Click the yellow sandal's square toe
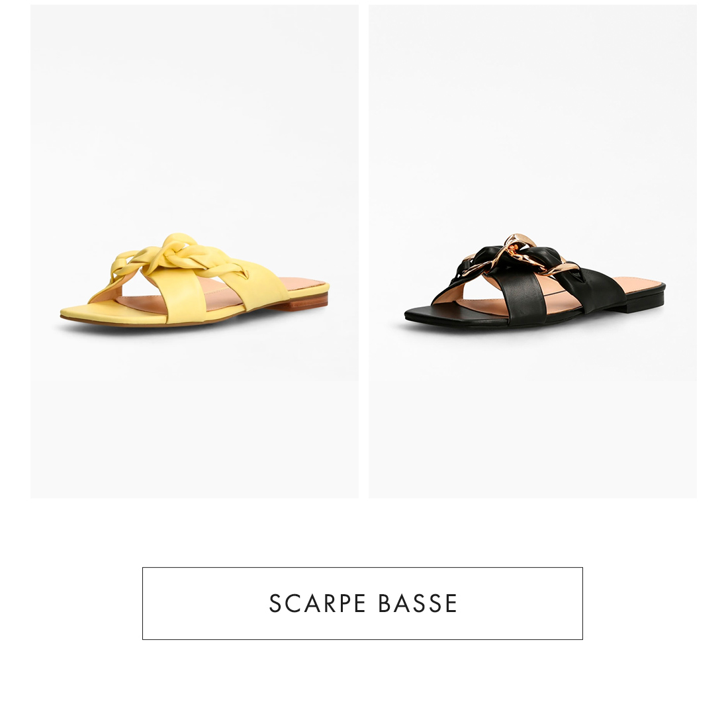 tap(79, 310)
